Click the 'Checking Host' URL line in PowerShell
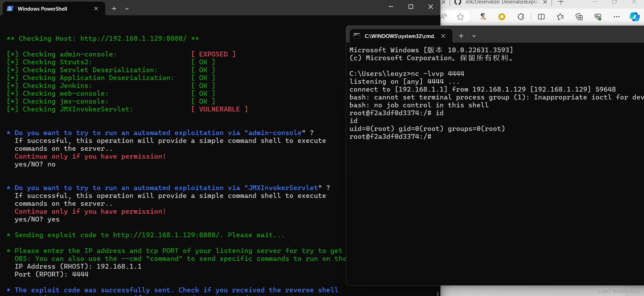This screenshot has width=644, height=296. click(103, 38)
